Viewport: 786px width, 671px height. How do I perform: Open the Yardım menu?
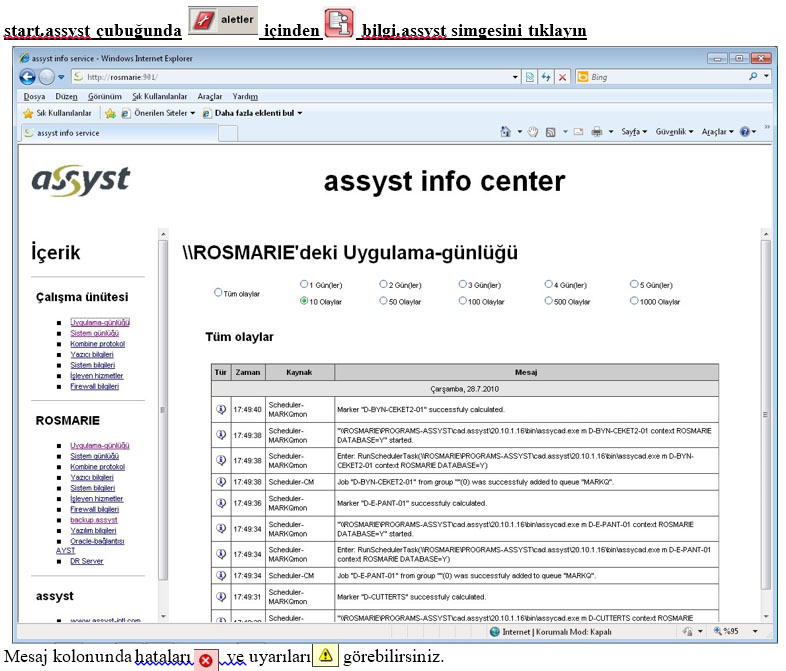pos(245,96)
